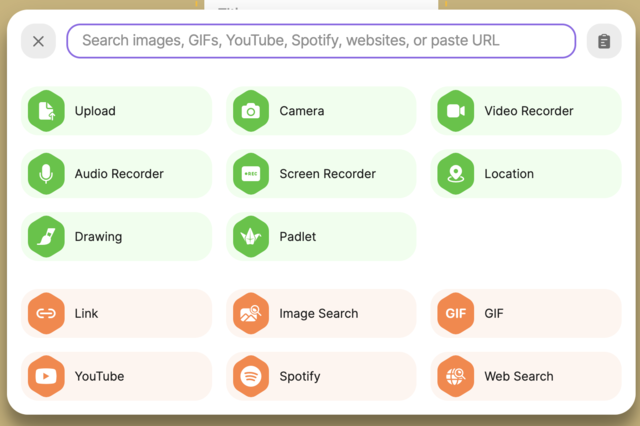Screen dimensions: 640x426
Task: Click the GIF label text
Action: [494, 313]
